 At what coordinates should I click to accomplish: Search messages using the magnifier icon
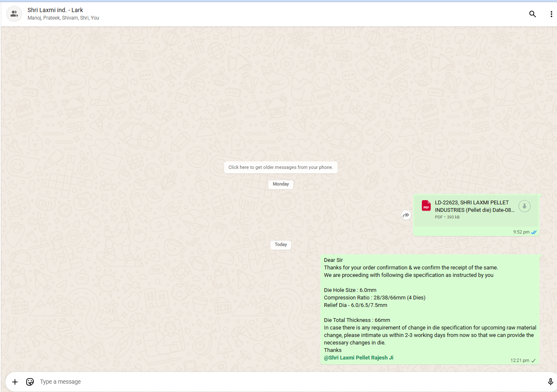coord(532,14)
